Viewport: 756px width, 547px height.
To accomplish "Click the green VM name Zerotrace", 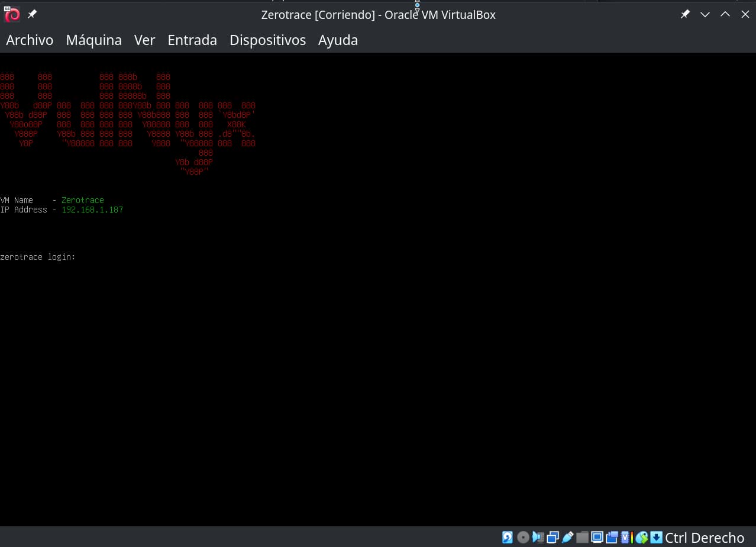I will click(x=83, y=200).
